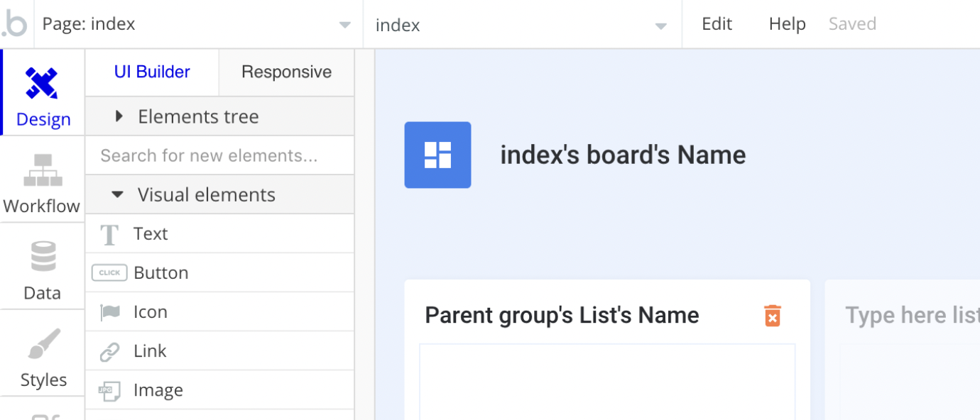This screenshot has height=420, width=980.
Task: Switch to the Responsive tab
Action: [286, 72]
